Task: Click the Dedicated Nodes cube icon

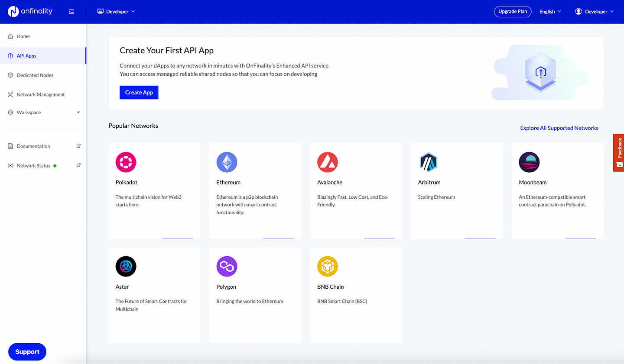Action: tap(10, 75)
